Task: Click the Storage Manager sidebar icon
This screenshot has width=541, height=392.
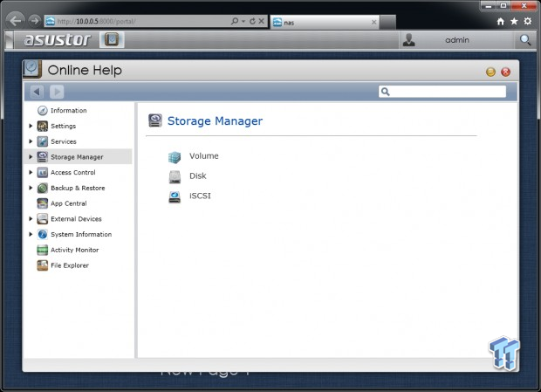Action: (42, 157)
